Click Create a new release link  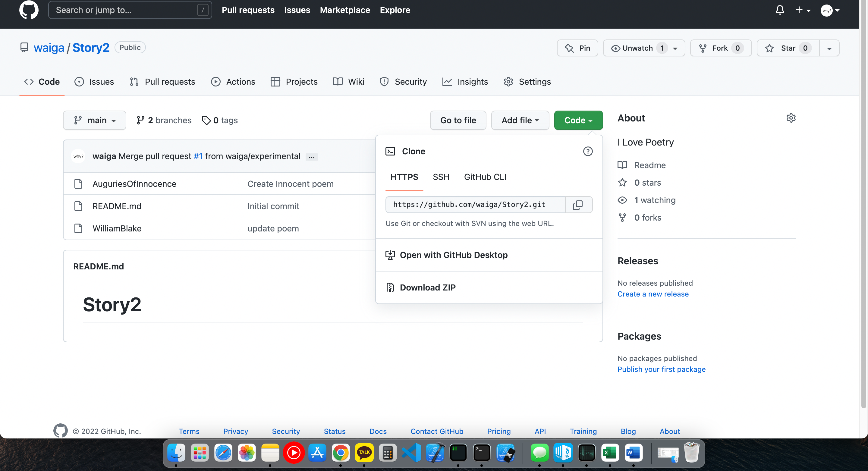(x=653, y=294)
